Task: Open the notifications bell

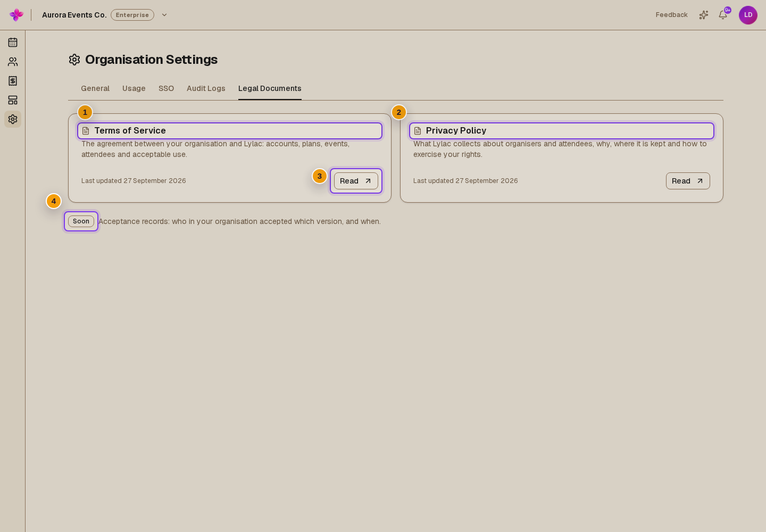Action: (x=723, y=15)
